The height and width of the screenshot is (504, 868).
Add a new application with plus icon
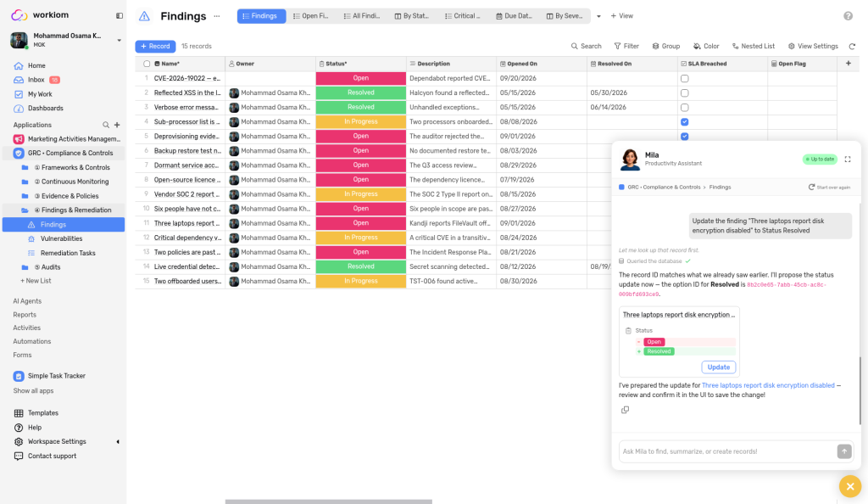pos(117,126)
